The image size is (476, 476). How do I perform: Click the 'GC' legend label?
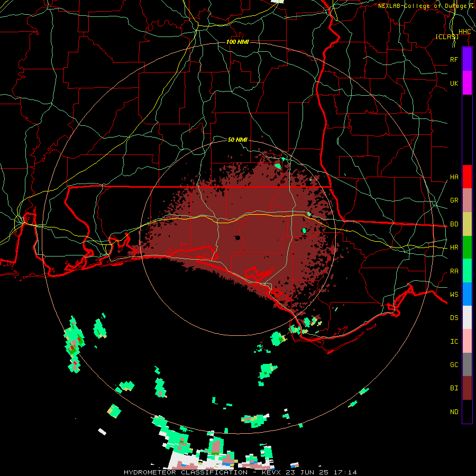coord(454,365)
